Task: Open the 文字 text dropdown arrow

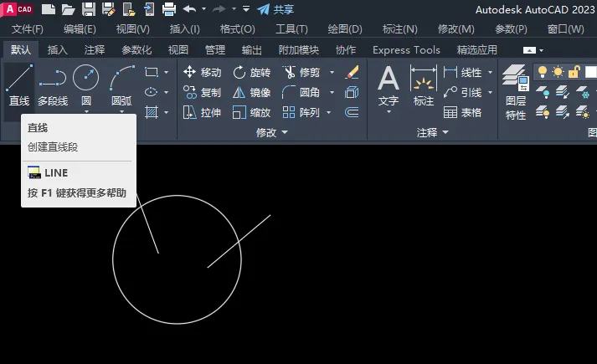Action: [389, 112]
